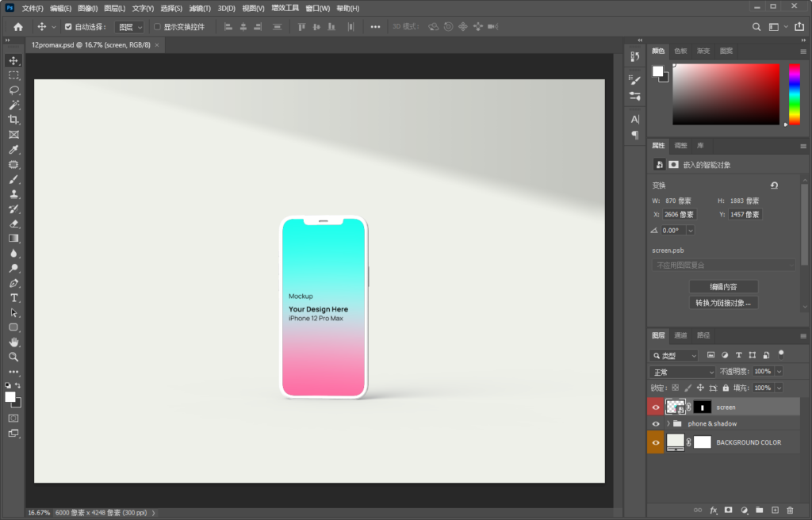Click the Home icon in options bar

(x=18, y=27)
